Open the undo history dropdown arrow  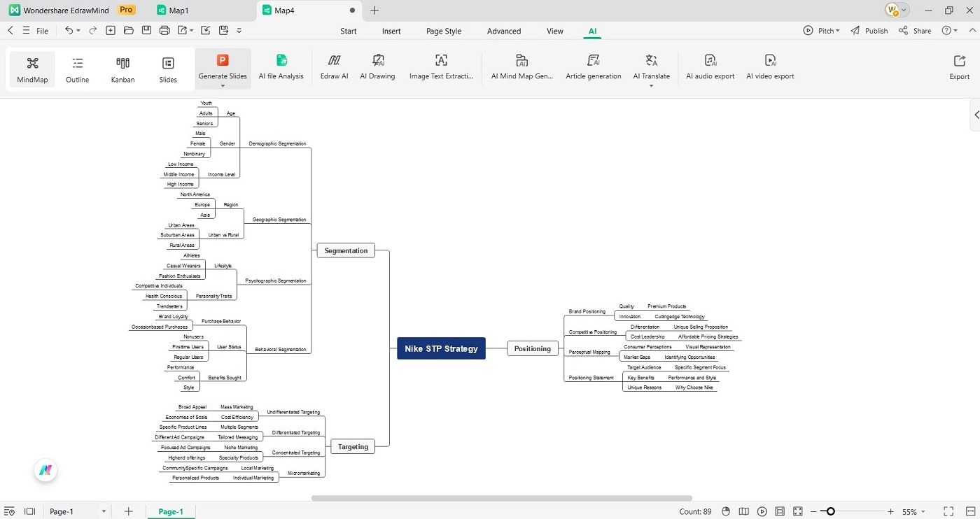point(78,31)
